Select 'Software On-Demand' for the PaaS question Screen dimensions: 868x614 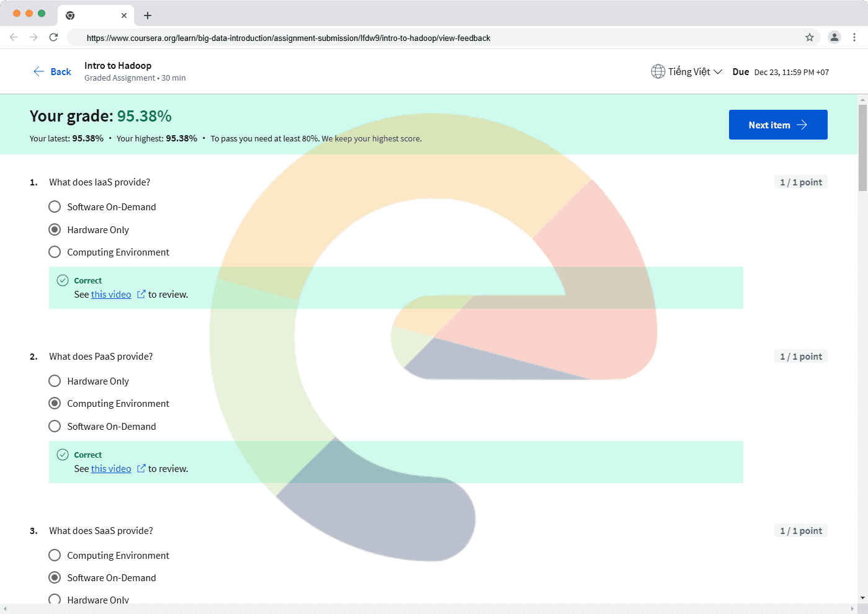click(55, 426)
